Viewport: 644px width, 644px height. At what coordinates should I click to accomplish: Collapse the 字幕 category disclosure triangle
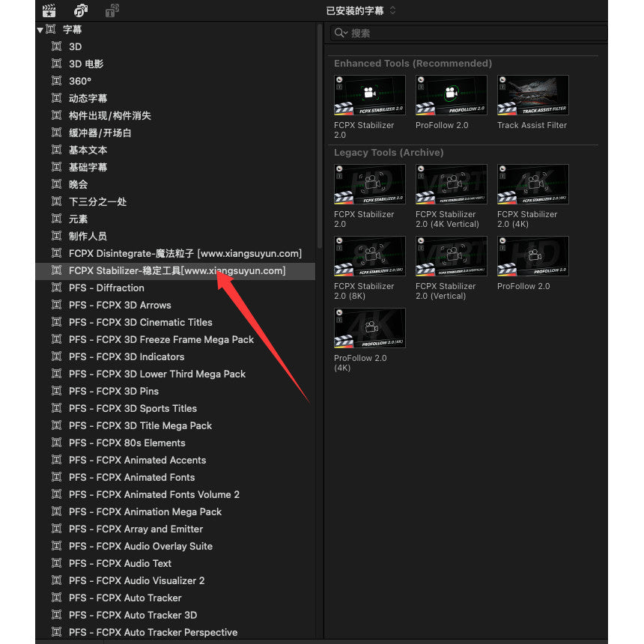(40, 29)
